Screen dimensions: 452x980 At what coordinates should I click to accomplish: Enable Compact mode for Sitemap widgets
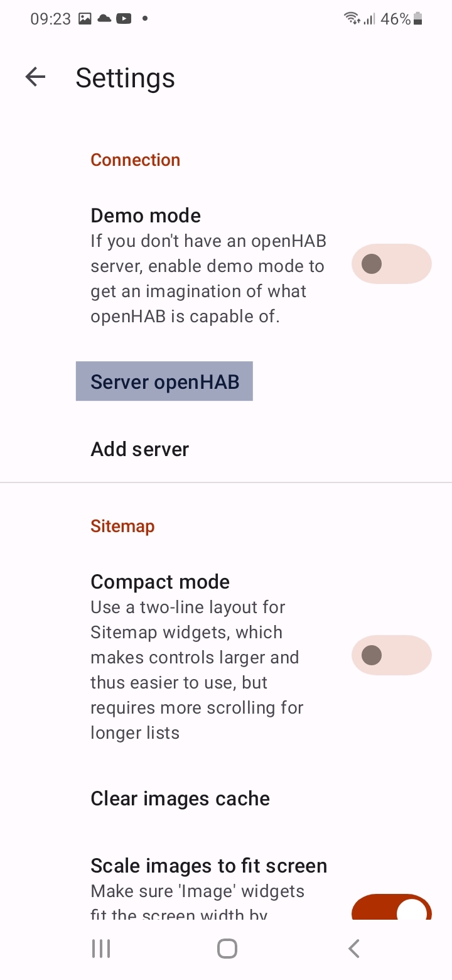click(x=391, y=655)
